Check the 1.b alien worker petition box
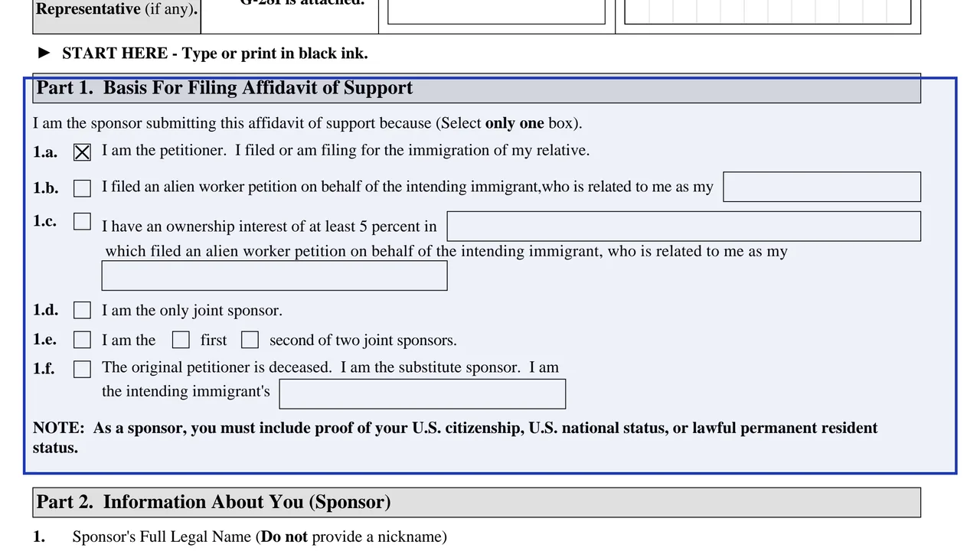Screen dimensions: 980x551 pos(82,188)
